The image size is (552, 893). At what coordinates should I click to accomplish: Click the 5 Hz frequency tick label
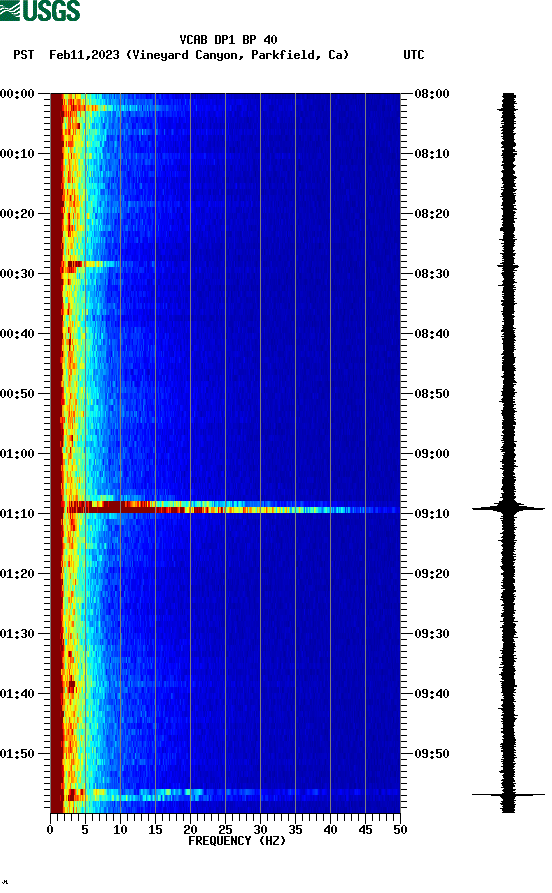85,830
